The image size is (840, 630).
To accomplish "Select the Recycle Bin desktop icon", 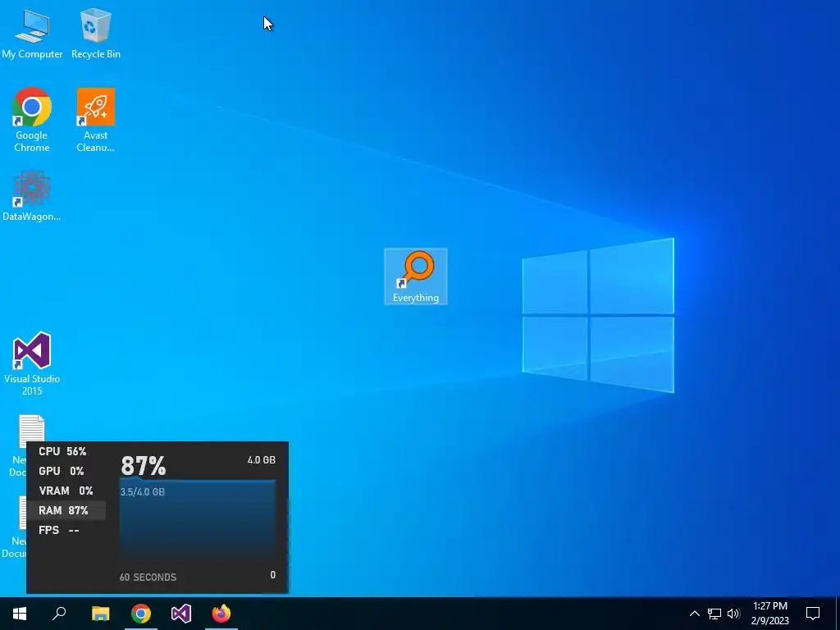I will pos(96,34).
